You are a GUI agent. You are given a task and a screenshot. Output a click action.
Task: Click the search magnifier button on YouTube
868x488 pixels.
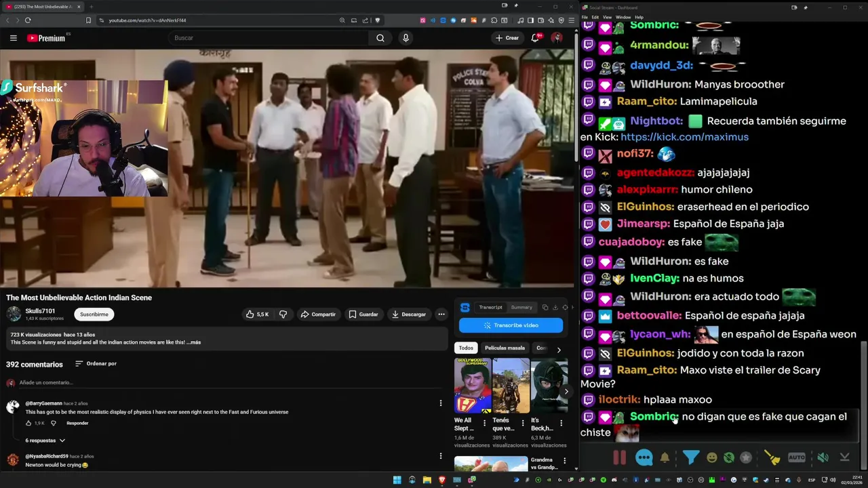[380, 38]
